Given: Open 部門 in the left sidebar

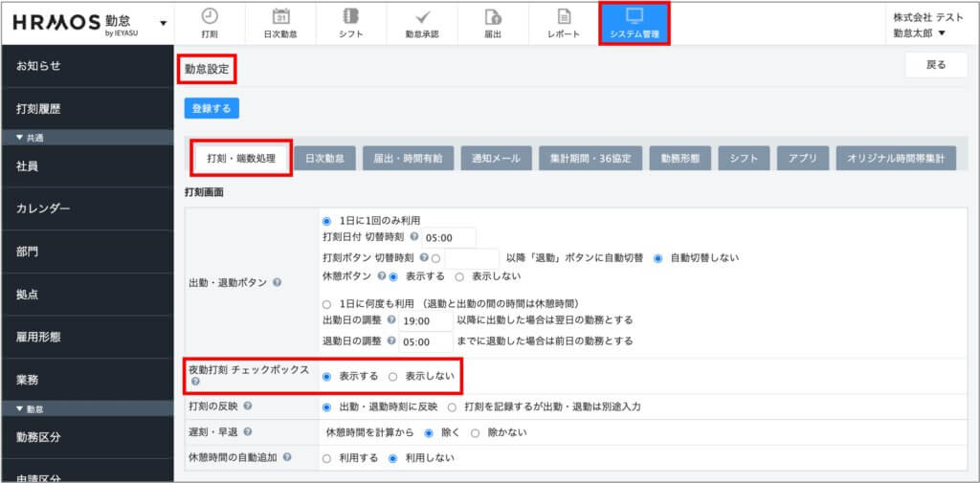Looking at the screenshot, I should (30, 252).
